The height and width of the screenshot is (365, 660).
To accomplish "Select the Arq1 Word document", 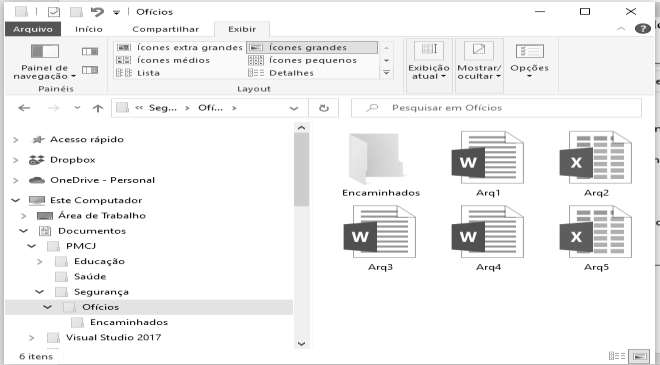I will pyautogui.click(x=488, y=157).
